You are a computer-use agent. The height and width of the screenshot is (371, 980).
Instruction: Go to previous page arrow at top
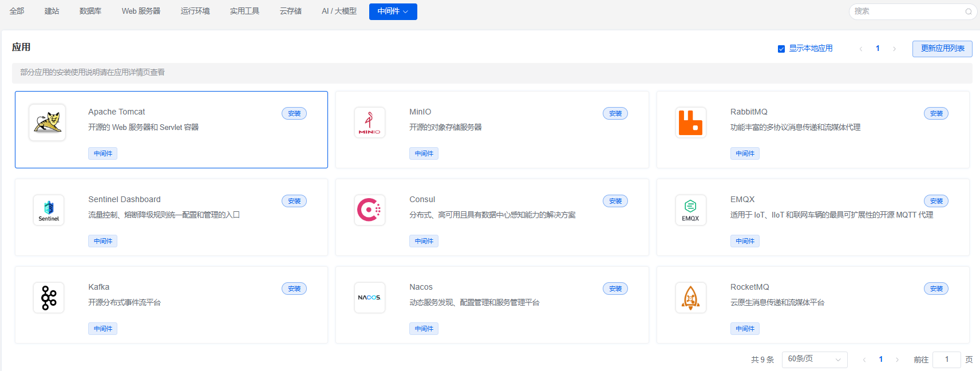[860, 49]
